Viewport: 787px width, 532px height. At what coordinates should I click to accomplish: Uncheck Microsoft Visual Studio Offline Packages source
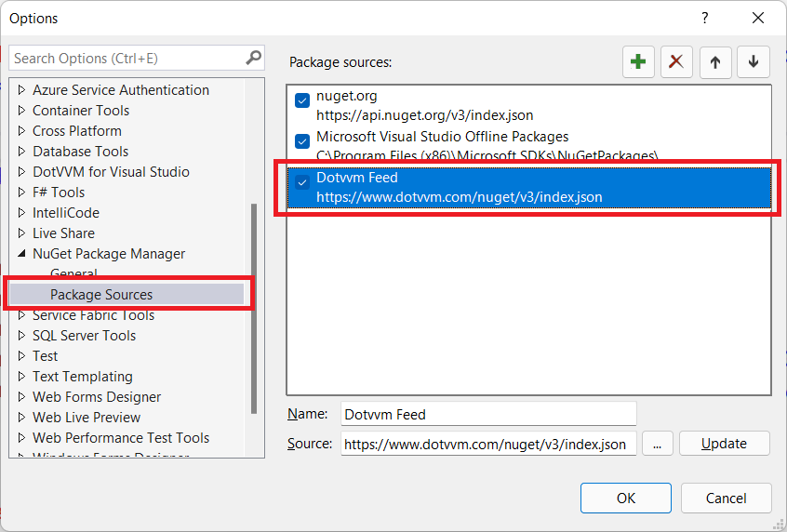pyautogui.click(x=302, y=141)
